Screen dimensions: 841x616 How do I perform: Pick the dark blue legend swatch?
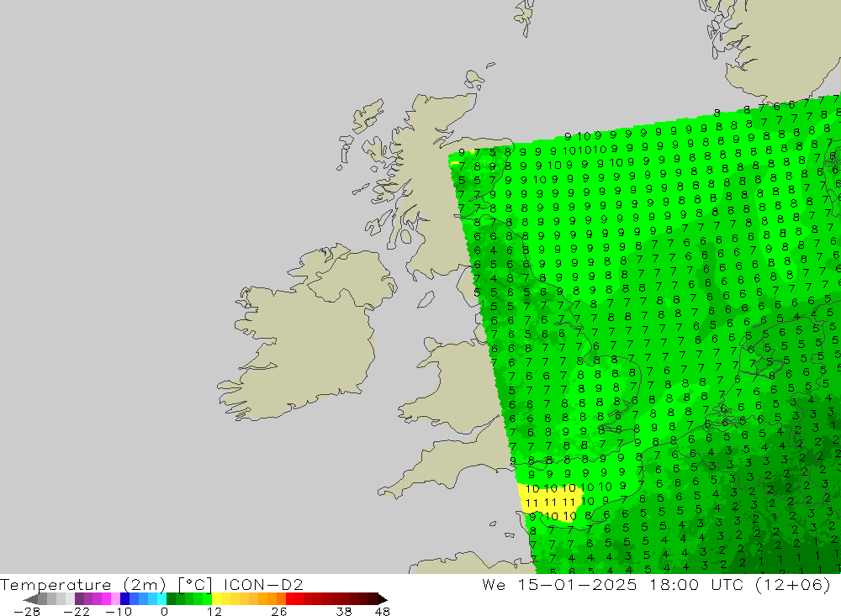pyautogui.click(x=124, y=599)
